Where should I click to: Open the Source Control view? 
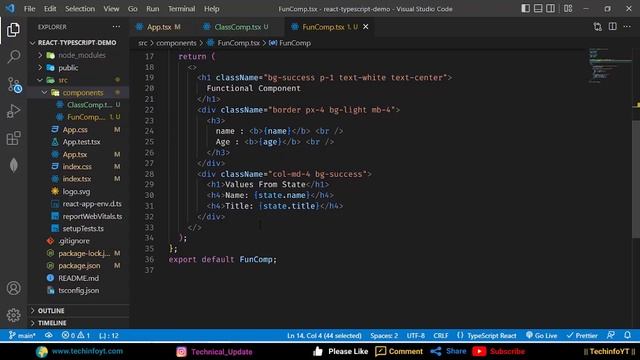point(14,85)
